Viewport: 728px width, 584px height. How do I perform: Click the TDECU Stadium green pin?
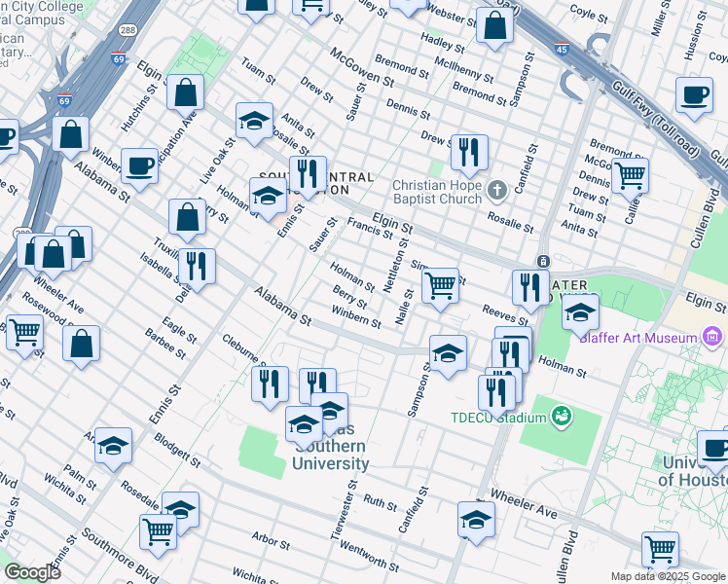tap(560, 419)
